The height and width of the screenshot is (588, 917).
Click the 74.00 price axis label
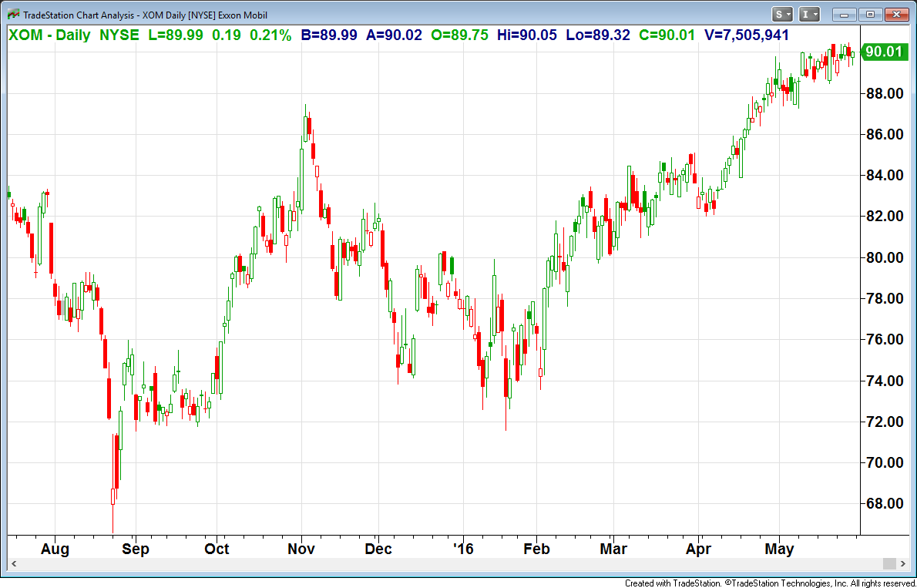tap(883, 381)
